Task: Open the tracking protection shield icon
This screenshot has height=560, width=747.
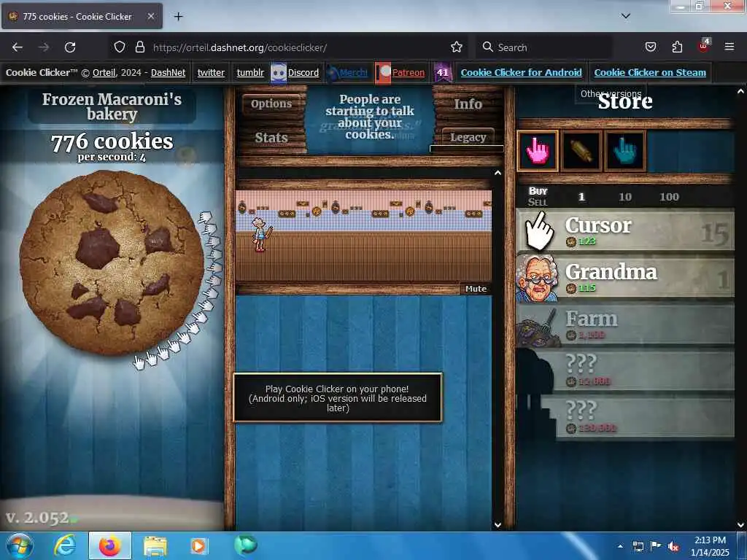Action: coord(120,47)
